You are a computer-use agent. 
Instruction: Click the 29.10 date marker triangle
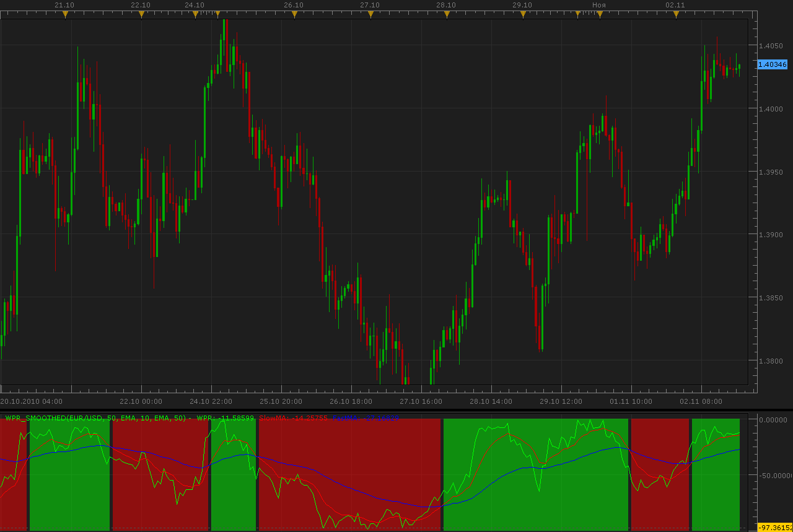point(523,14)
